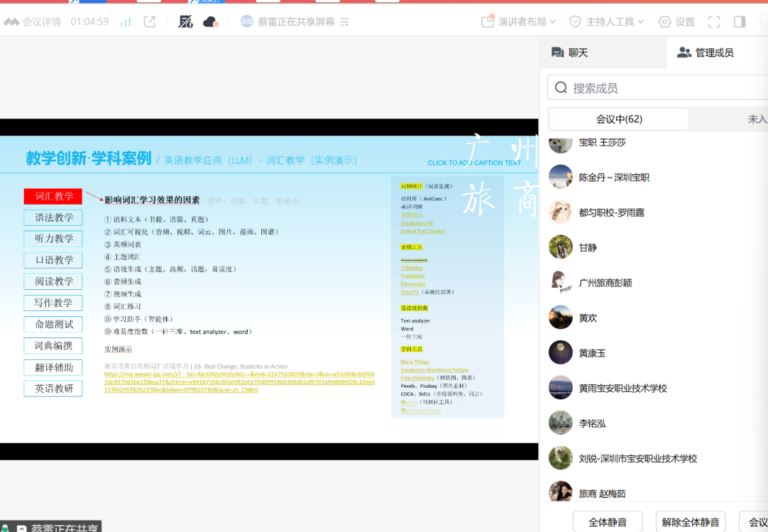Screen dimensions: 768x532
Task: Select member 广州旅商彭颖 in list
Action: click(605, 282)
